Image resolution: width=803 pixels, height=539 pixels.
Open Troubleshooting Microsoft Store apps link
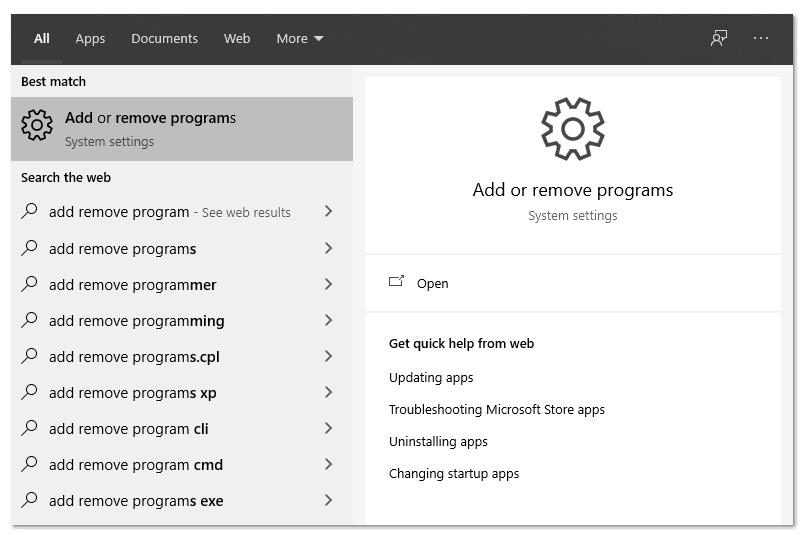[496, 409]
